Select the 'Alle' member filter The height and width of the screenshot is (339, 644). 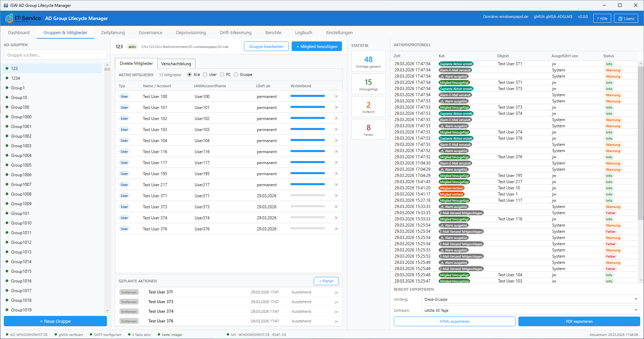coord(189,75)
